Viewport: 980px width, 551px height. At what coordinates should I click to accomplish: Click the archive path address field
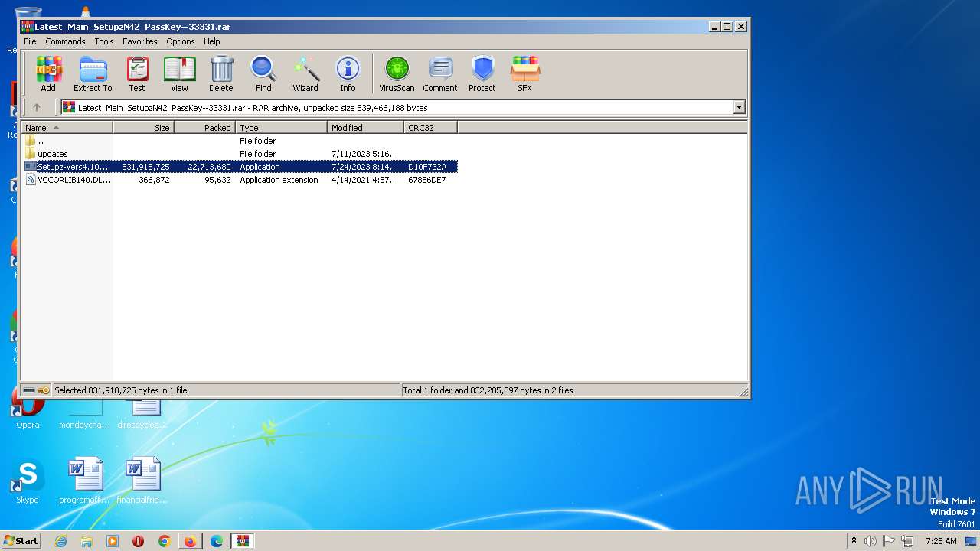pyautogui.click(x=397, y=108)
